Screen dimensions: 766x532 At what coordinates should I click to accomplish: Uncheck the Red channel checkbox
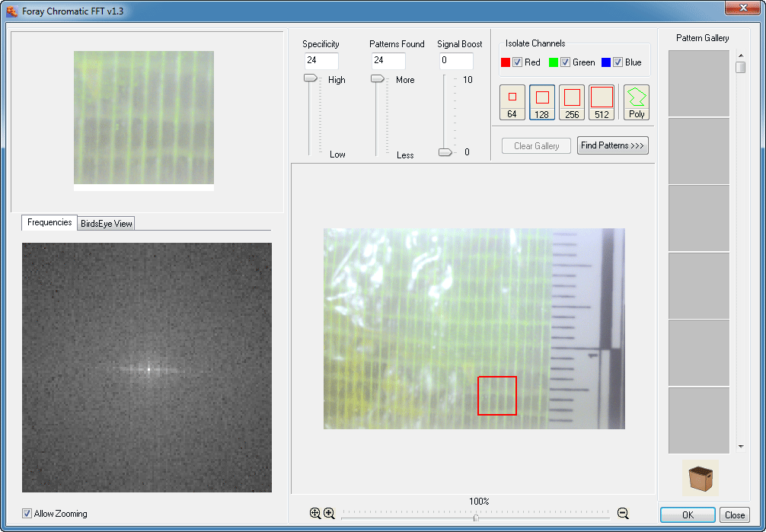(517, 62)
